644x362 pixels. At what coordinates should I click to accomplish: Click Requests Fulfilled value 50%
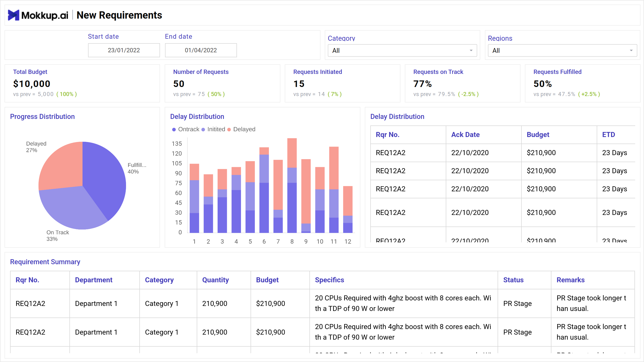click(543, 84)
